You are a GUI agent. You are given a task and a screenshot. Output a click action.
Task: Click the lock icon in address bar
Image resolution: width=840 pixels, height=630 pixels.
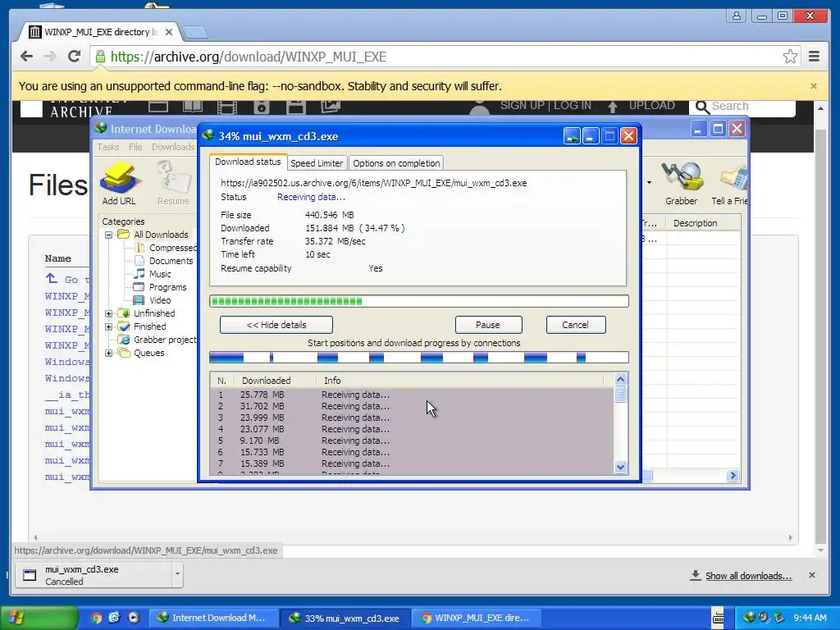[x=100, y=57]
